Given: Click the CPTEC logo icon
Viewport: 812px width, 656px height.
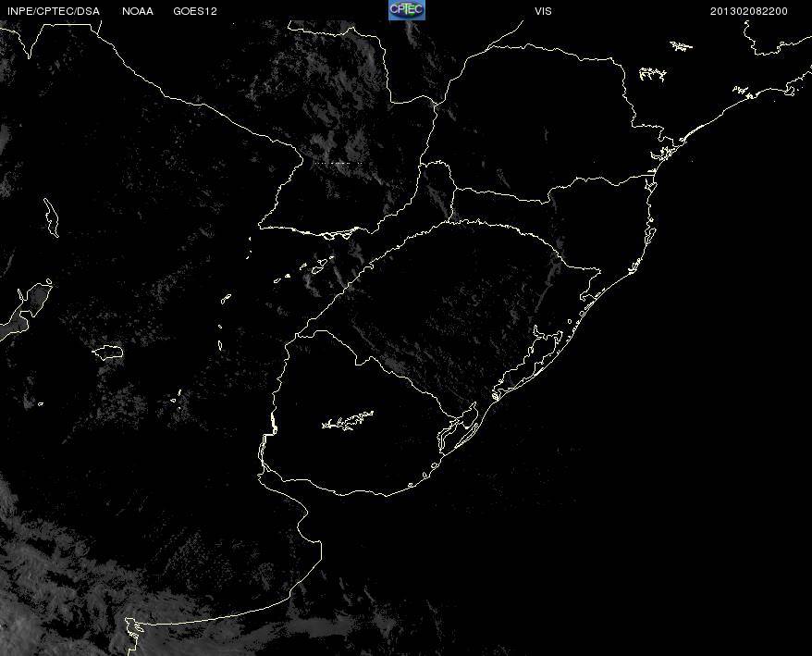Looking at the screenshot, I should tap(407, 10).
